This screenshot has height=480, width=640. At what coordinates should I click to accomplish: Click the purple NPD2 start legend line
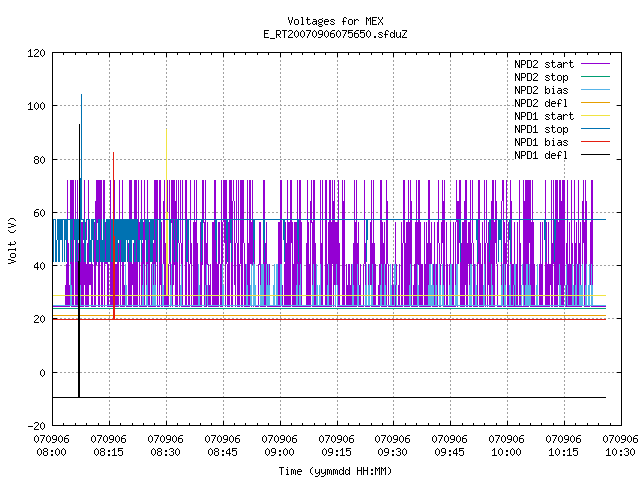coord(595,64)
